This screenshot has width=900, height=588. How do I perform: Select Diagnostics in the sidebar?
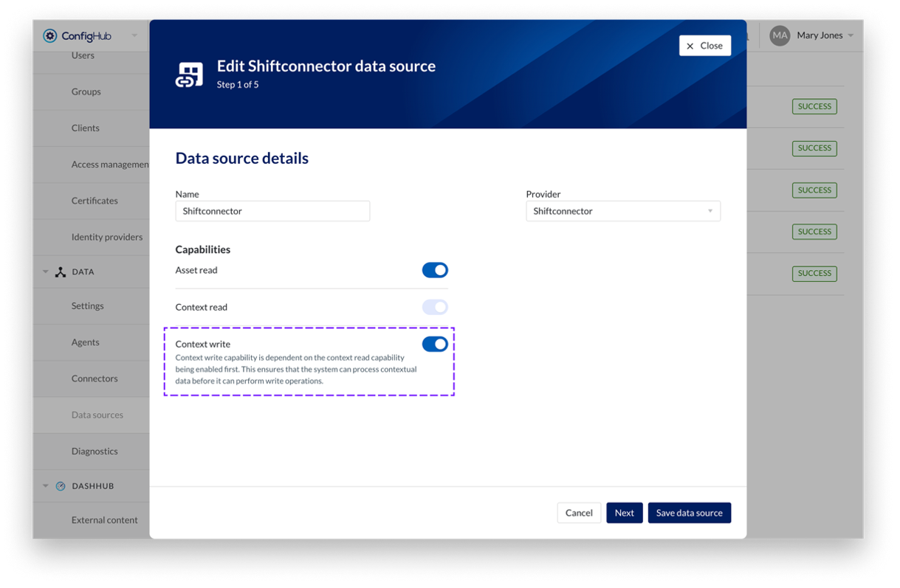pyautogui.click(x=95, y=451)
